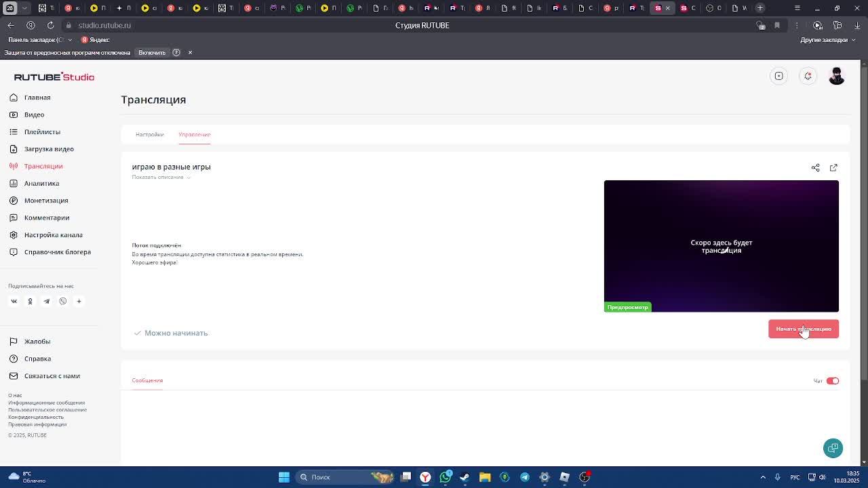Viewport: 868px width, 488px height.
Task: Click the share stream icon
Action: (x=816, y=167)
